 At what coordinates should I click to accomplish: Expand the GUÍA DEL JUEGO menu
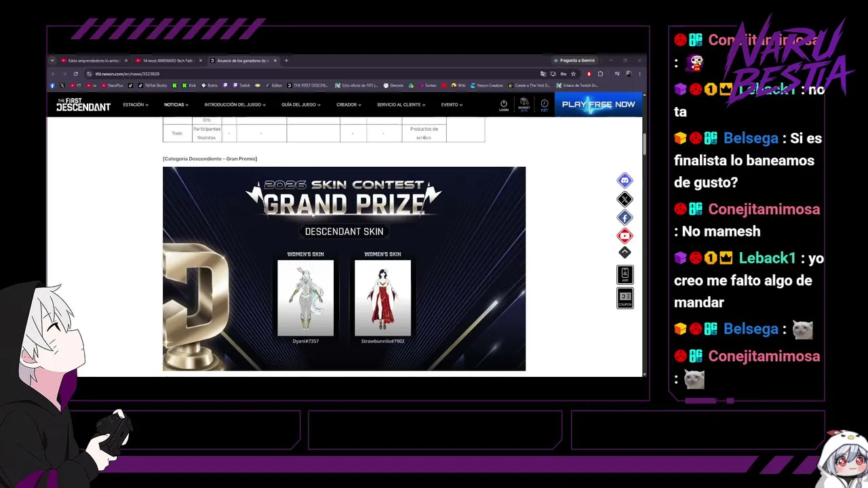coord(301,105)
